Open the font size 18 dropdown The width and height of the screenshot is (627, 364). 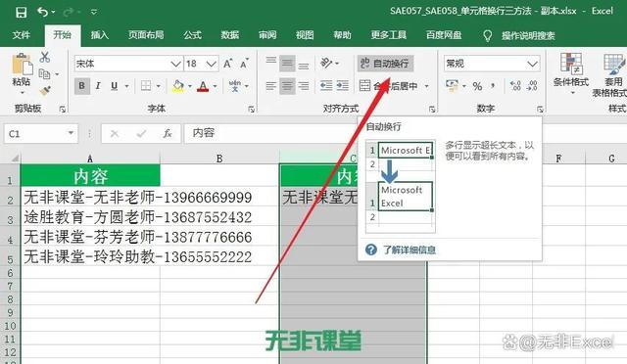click(x=212, y=64)
